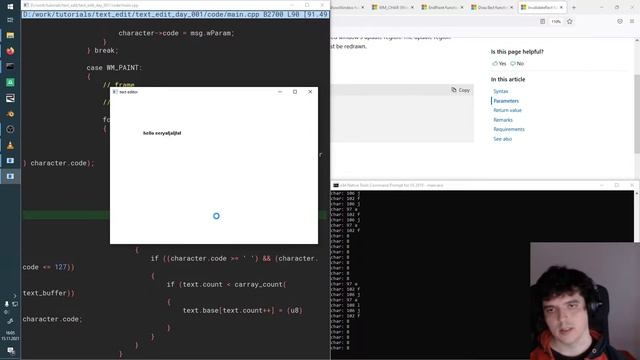Jump to See also section link
This screenshot has width=640, height=360.
pos(502,139)
